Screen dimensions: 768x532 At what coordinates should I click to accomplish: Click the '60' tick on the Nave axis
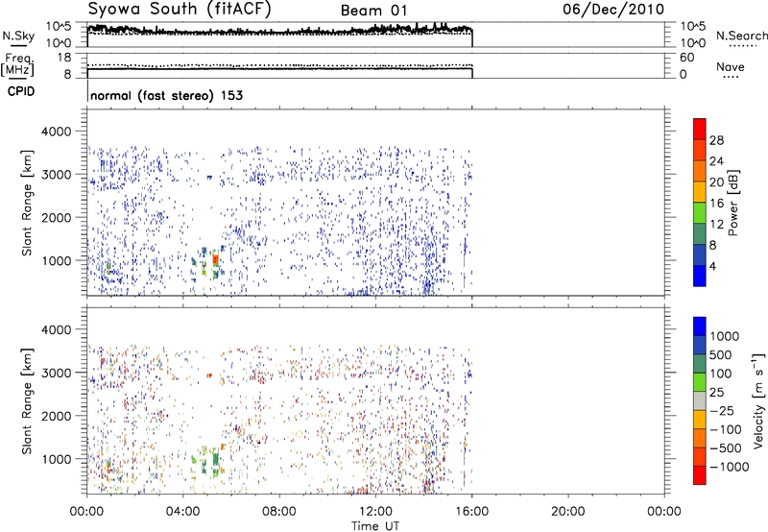(686, 58)
